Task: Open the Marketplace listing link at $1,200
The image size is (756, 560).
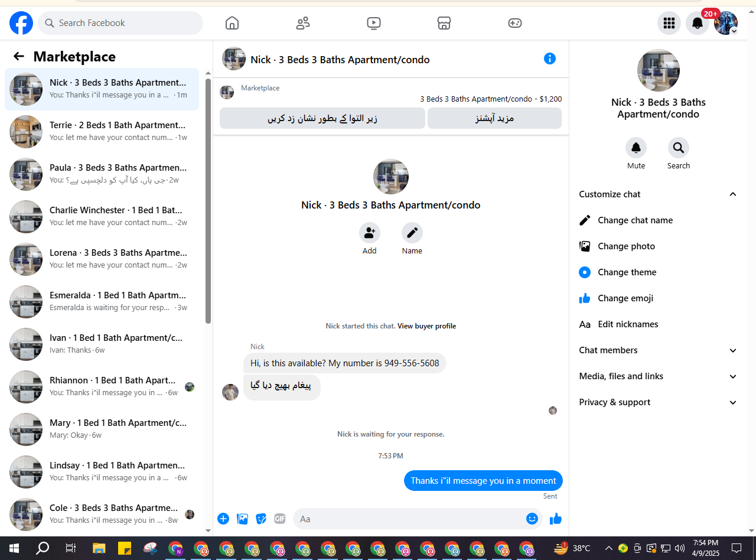Action: (x=491, y=99)
